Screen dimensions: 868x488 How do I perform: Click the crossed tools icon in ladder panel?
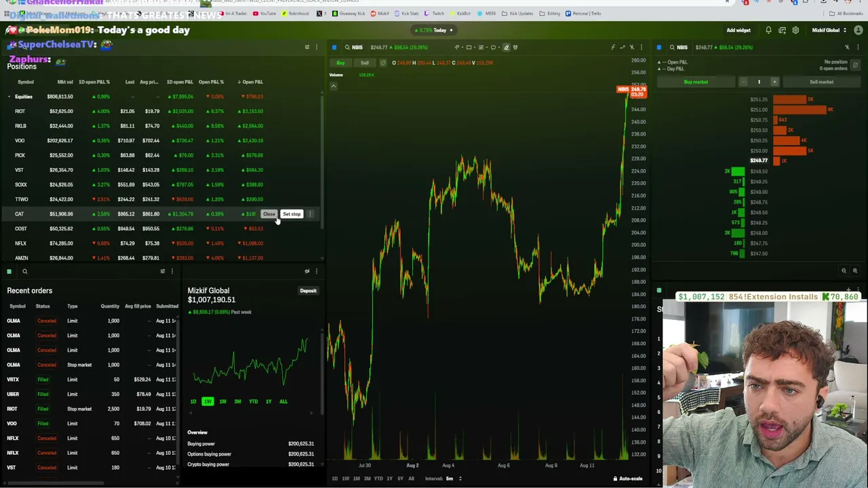pos(847,47)
